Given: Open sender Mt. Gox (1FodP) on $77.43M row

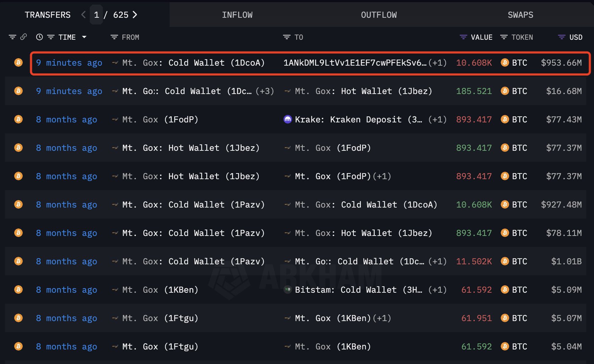Looking at the screenshot, I should tap(160, 120).
